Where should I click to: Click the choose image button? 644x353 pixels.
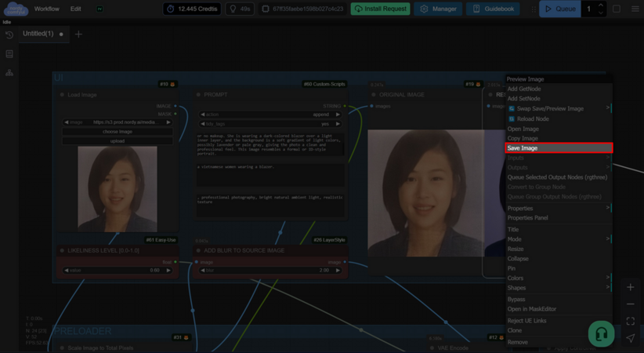(117, 132)
